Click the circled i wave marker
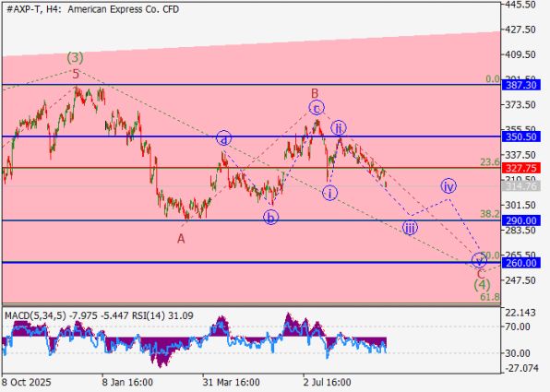550x392 pixels. pos(329,193)
